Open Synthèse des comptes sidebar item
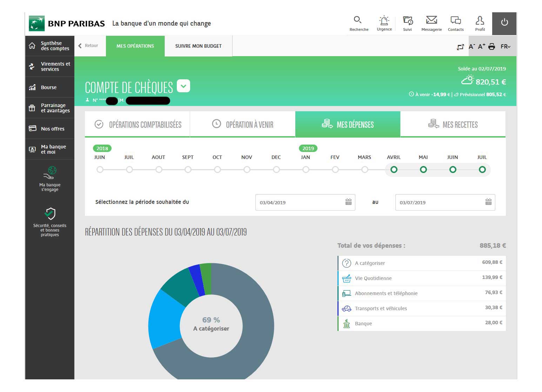This screenshot has width=542, height=392. (49, 46)
